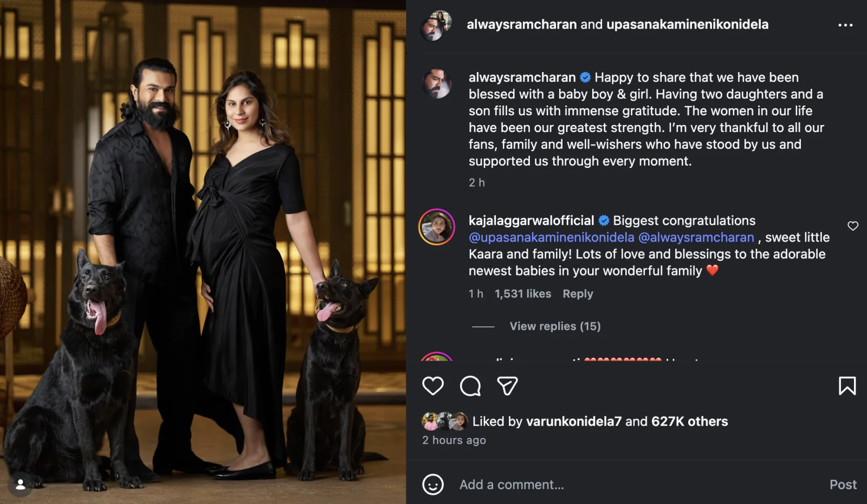Reply to kajalaggarwalofficial's comment

(x=578, y=293)
